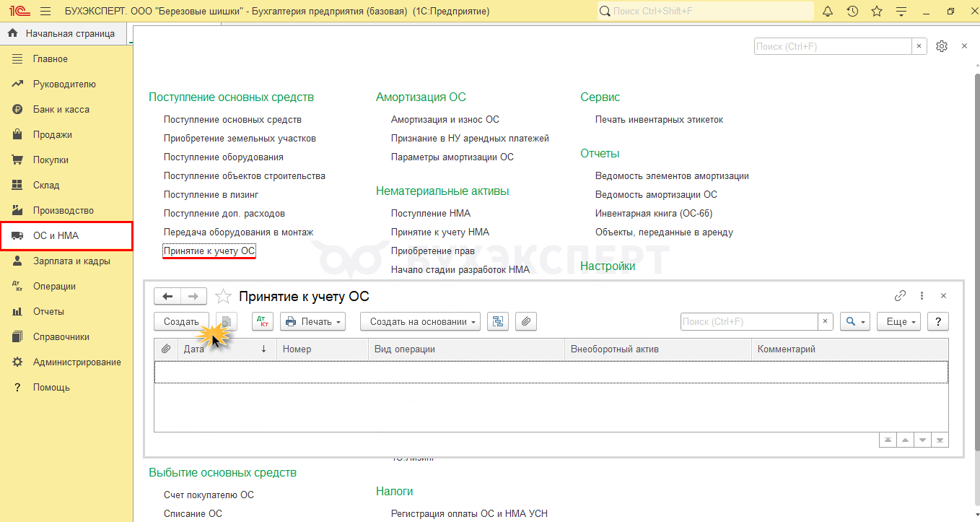980x522 pixels.
Task: Jump to the first row of the list
Action: tap(887, 440)
